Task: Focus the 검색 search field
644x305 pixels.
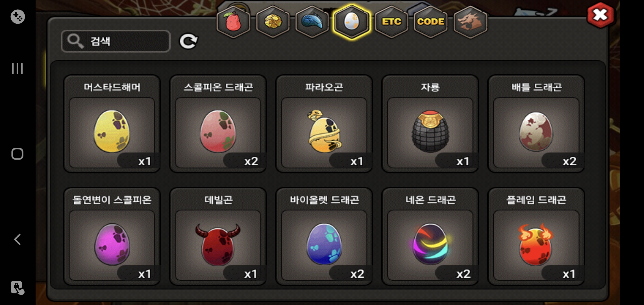Action: 116,41
